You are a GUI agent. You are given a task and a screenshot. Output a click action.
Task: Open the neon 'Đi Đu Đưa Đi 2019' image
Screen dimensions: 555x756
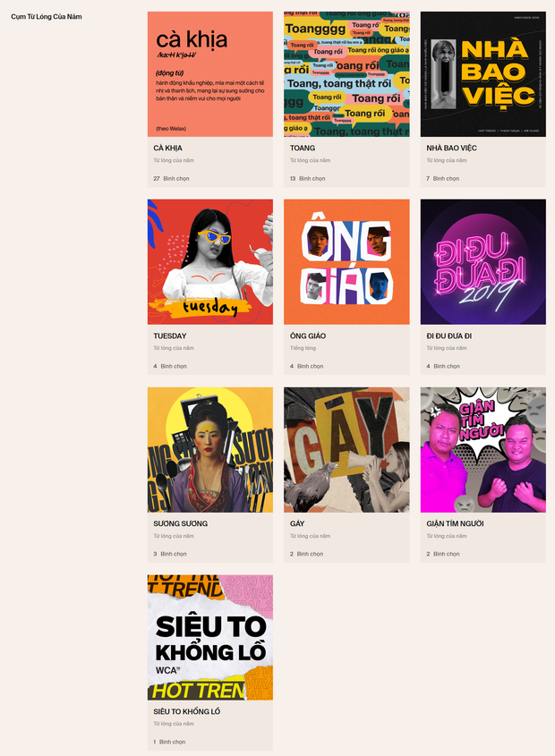coord(483,262)
